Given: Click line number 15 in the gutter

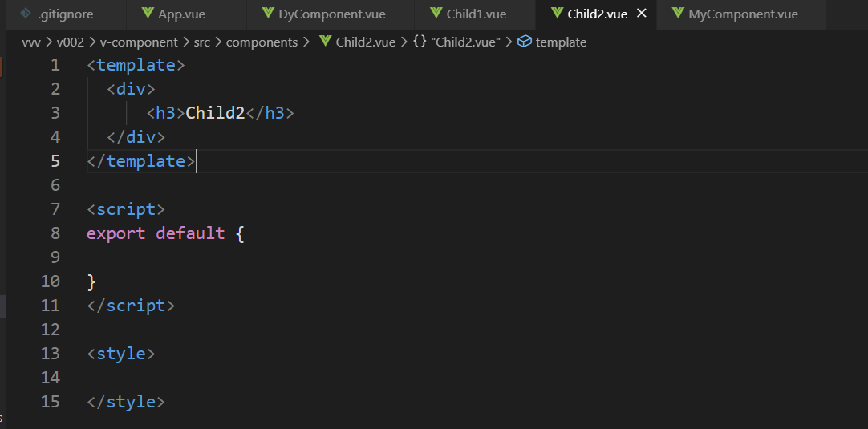Looking at the screenshot, I should pos(50,401).
